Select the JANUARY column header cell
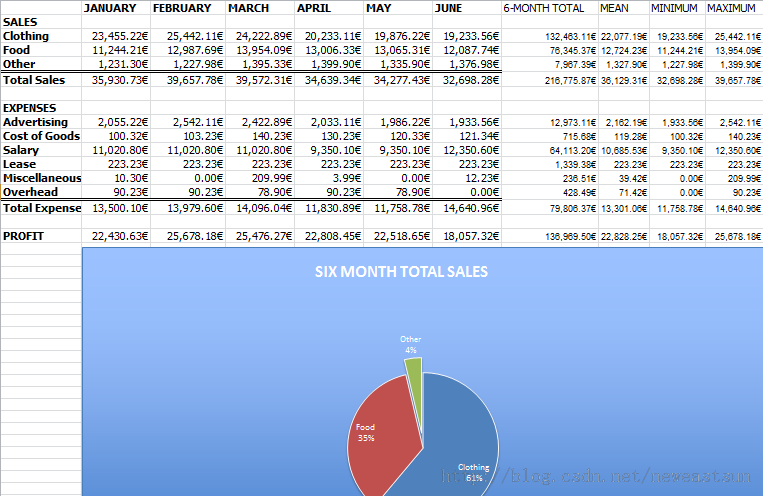 (x=116, y=8)
